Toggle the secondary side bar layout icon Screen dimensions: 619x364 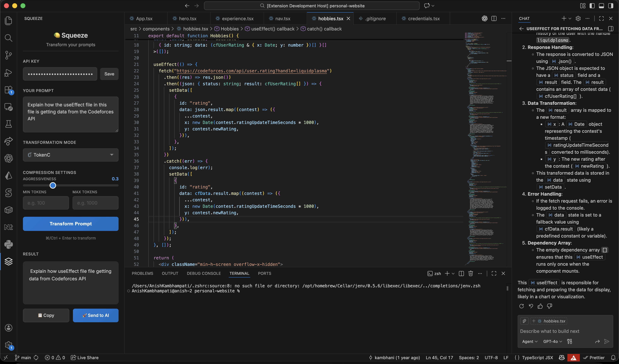611,6
